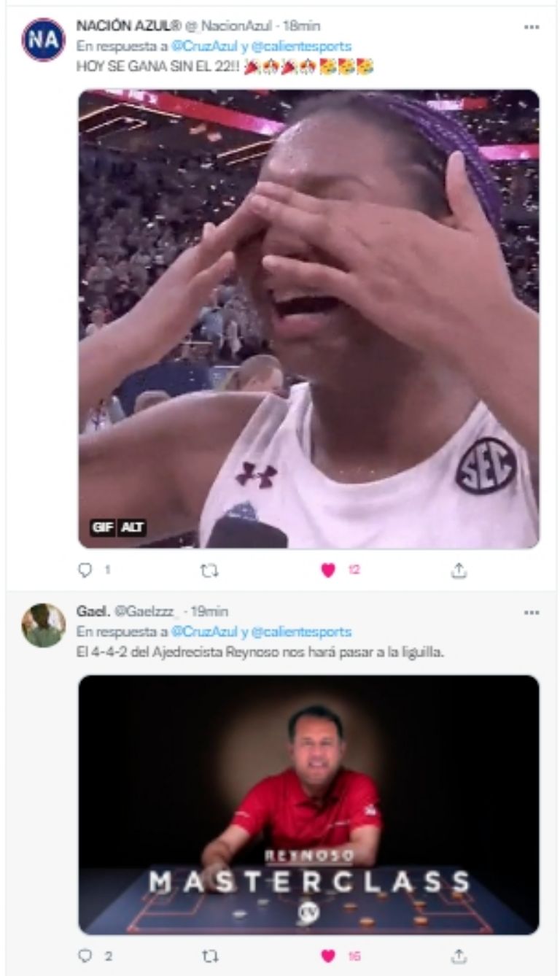Viewport: 560px width, 976px height.
Task: Reply to Gael's tweet
Action: coord(87,955)
